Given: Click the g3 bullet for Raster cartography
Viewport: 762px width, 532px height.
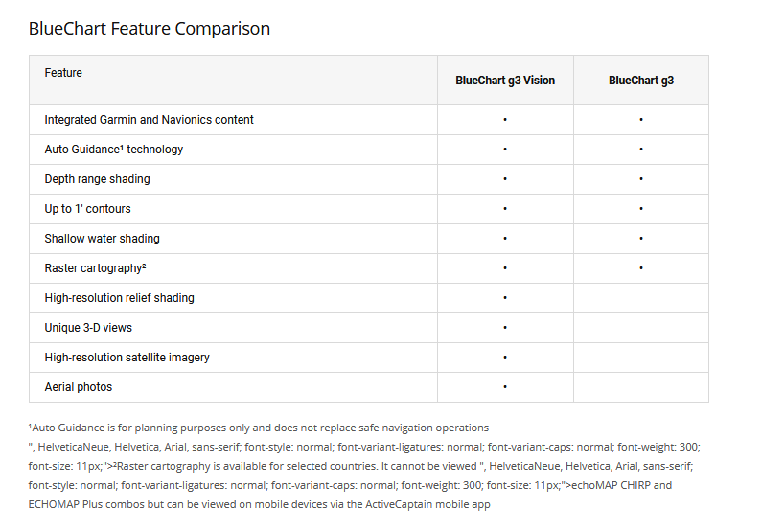Looking at the screenshot, I should 641,268.
